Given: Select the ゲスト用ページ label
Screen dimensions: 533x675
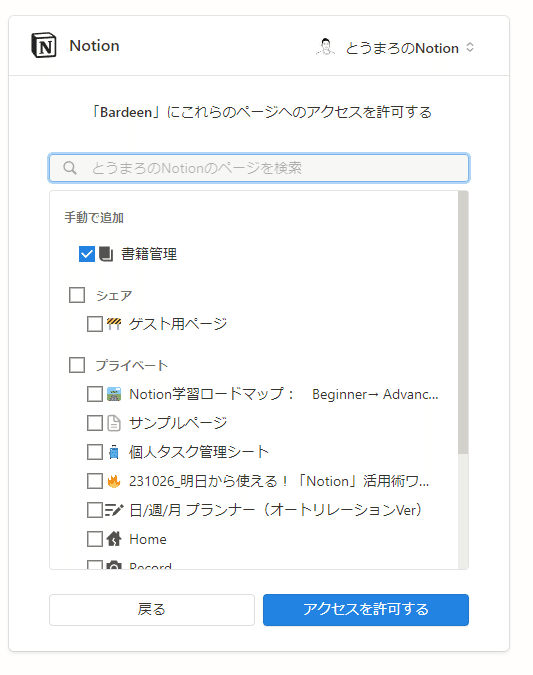Looking at the screenshot, I should pyautogui.click(x=178, y=324).
